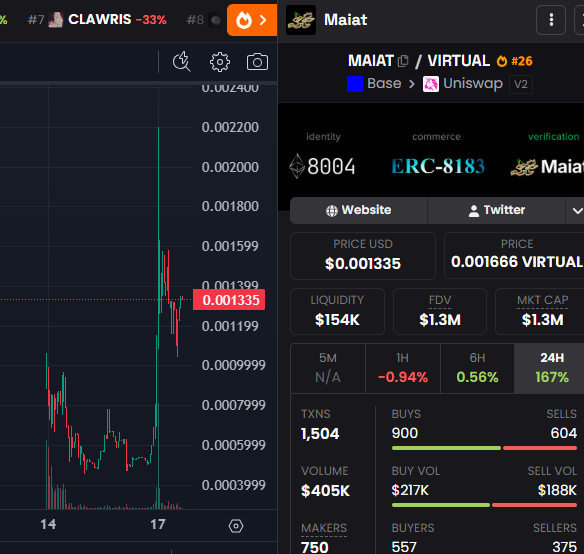Open the chart time axis settings icon
Screen dimensions: 584x554
pyautogui.click(x=236, y=526)
